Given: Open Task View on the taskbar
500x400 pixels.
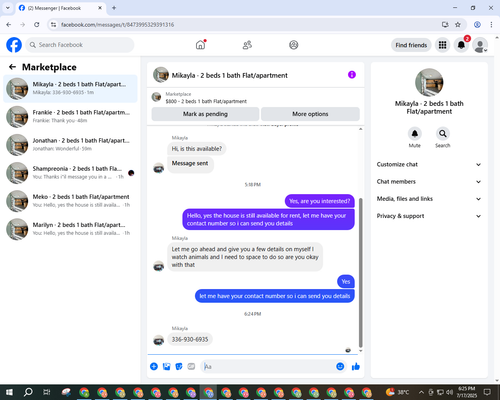Looking at the screenshot, I should click(x=47, y=392).
